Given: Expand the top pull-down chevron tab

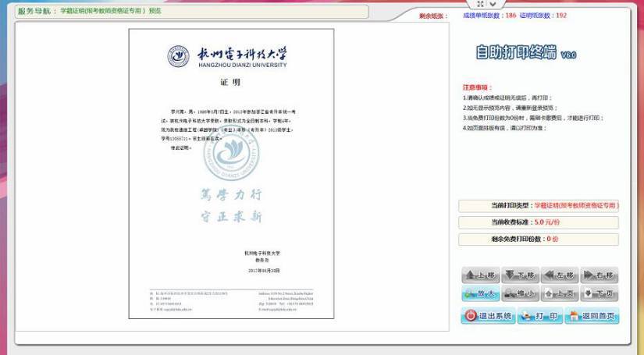Looking at the screenshot, I should coord(493,4).
